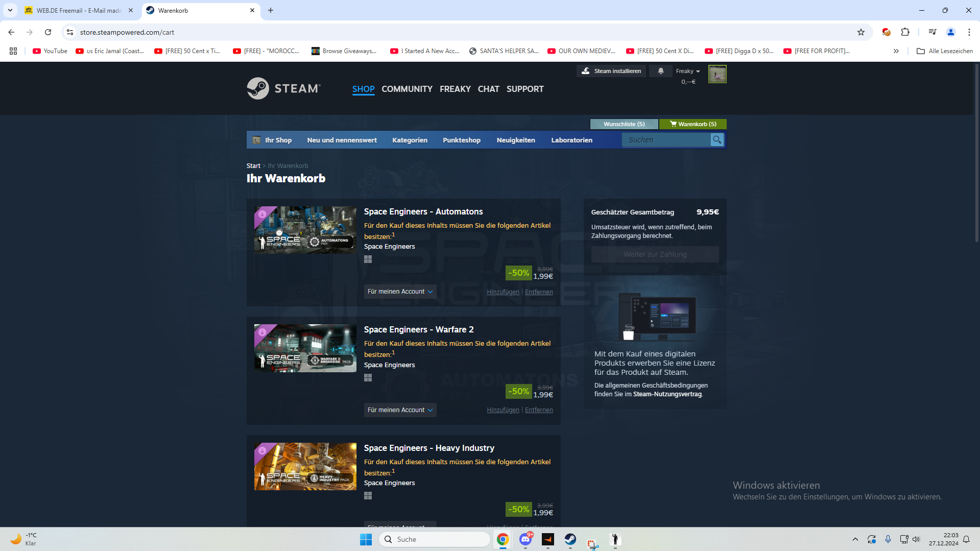Bookmark this page with the star icon
The height and width of the screenshot is (551, 980).
pos(861,32)
